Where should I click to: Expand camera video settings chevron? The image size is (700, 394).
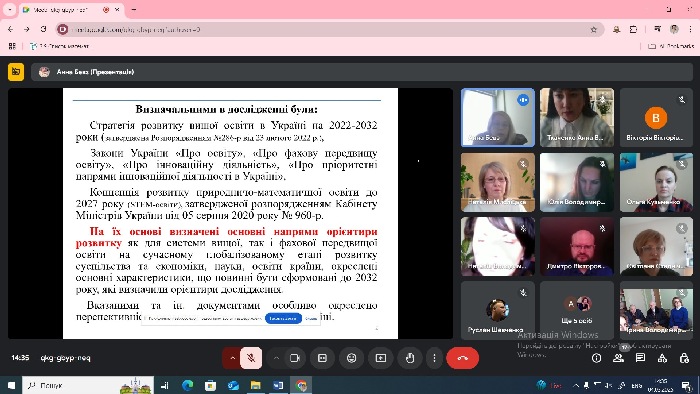point(276,358)
